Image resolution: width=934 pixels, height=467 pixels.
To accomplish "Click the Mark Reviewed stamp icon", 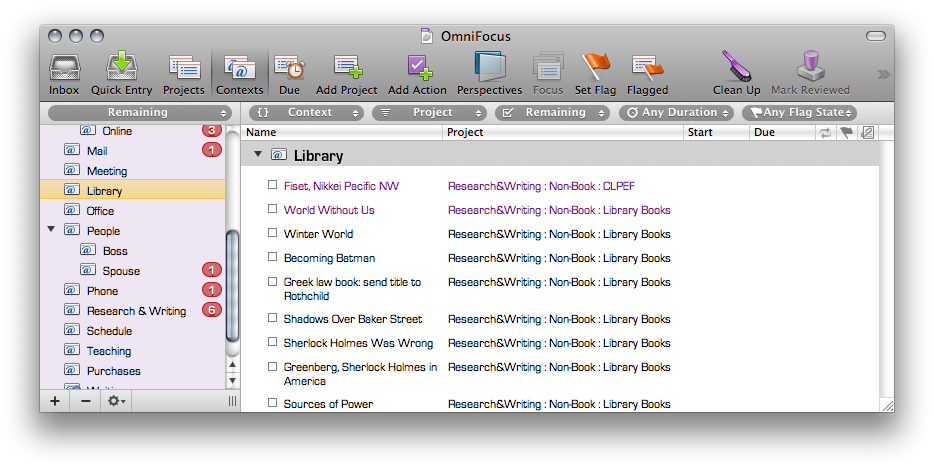I will tap(811, 66).
